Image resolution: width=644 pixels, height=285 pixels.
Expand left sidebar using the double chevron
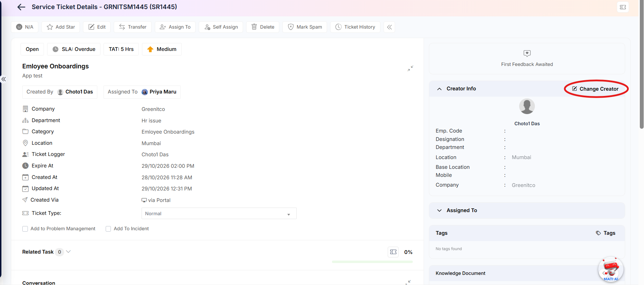click(3, 79)
